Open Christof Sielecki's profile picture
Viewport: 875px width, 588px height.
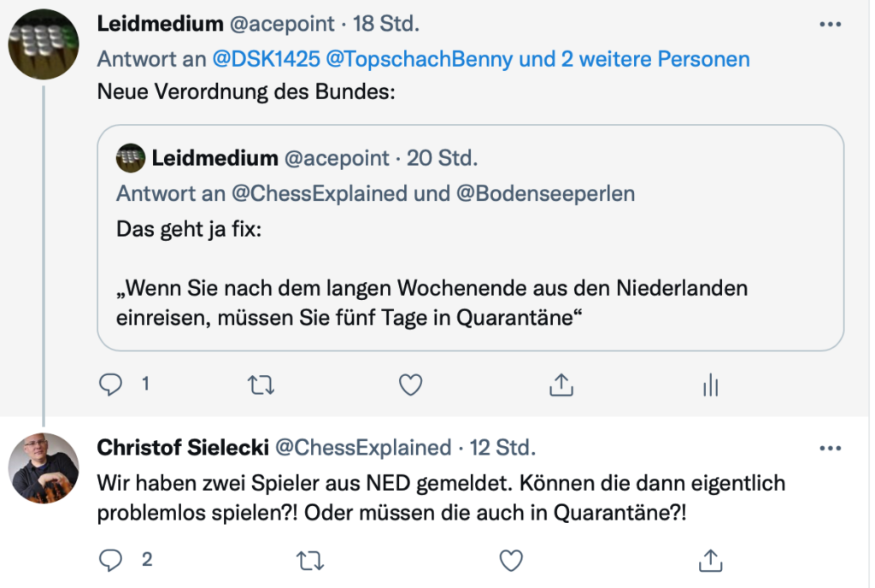pos(44,468)
